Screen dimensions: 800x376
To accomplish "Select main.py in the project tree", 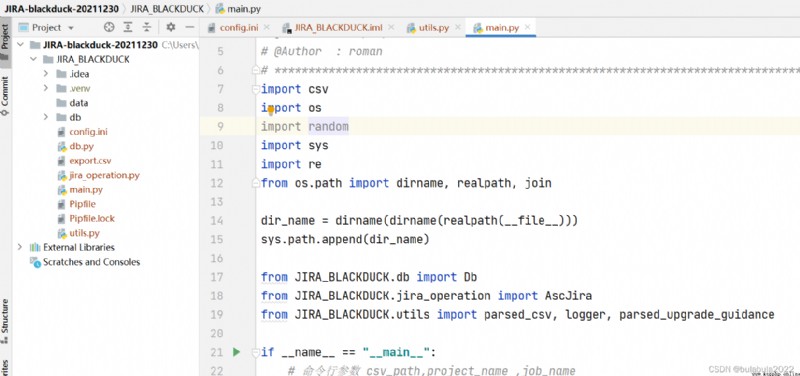I will (86, 190).
